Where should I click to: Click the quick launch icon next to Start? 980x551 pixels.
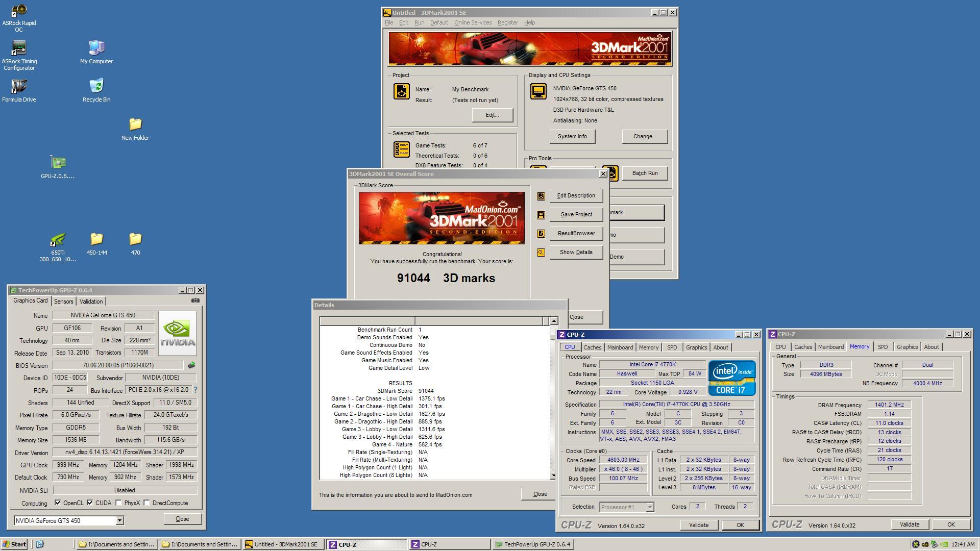[x=40, y=544]
